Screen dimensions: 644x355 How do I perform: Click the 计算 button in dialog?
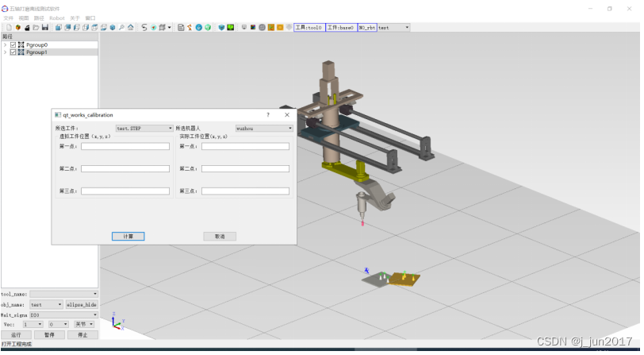point(128,236)
